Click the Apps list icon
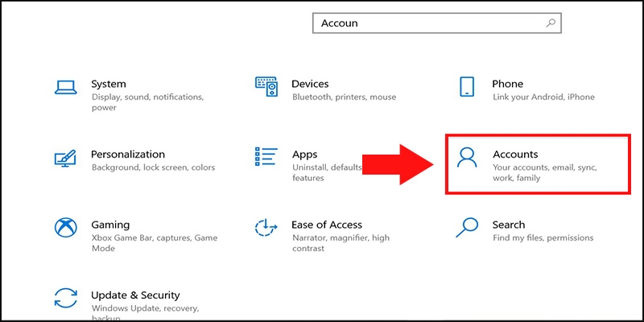The image size is (644, 322). click(266, 156)
